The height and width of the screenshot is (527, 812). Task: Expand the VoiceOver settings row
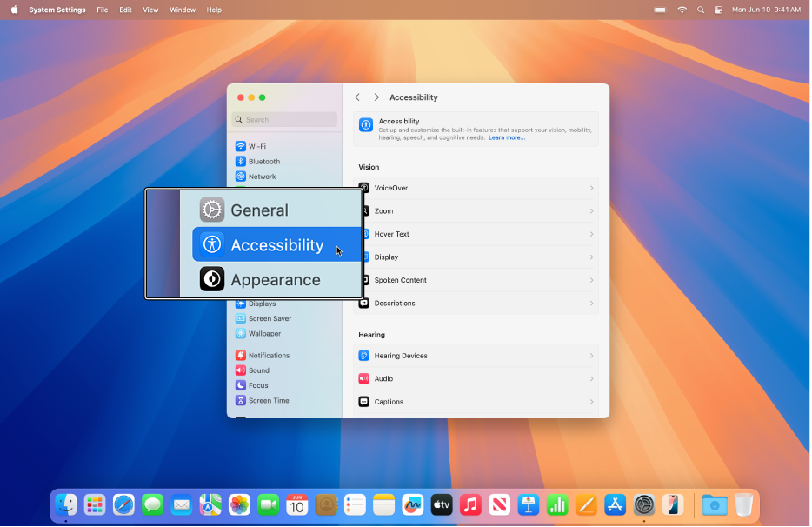tap(475, 188)
